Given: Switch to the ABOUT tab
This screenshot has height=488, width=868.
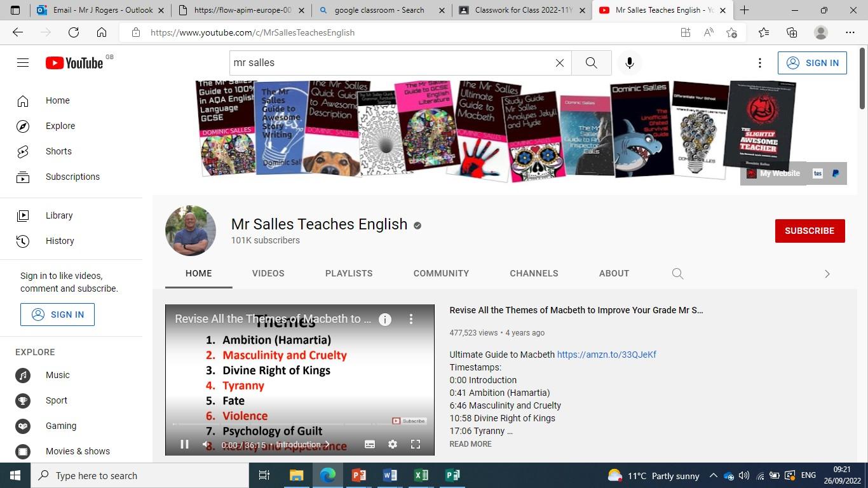Looking at the screenshot, I should pyautogui.click(x=614, y=273).
